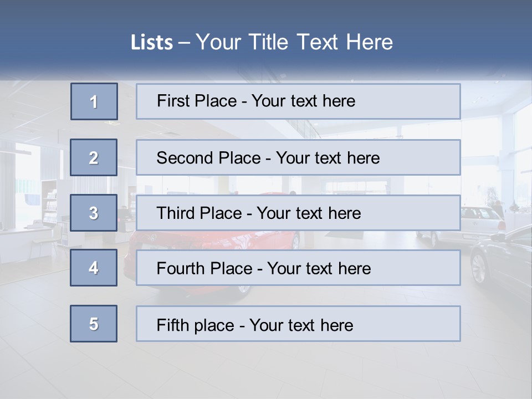Image resolution: width=532 pixels, height=399 pixels.
Task: Select the Fifth place text box
Action: (298, 324)
